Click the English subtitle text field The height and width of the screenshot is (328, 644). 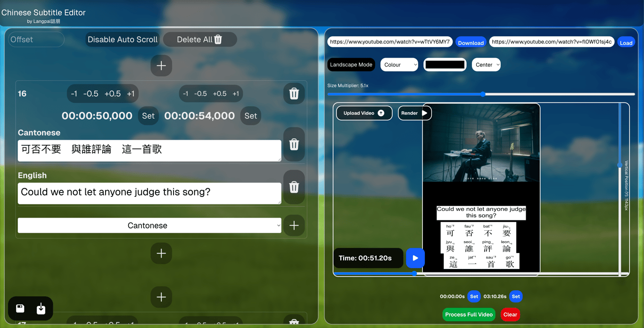point(149,193)
